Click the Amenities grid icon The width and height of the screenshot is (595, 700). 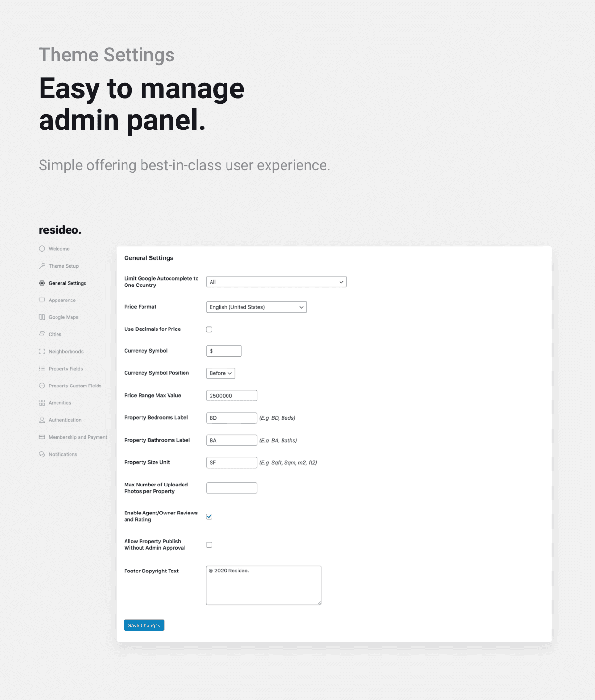pyautogui.click(x=42, y=403)
